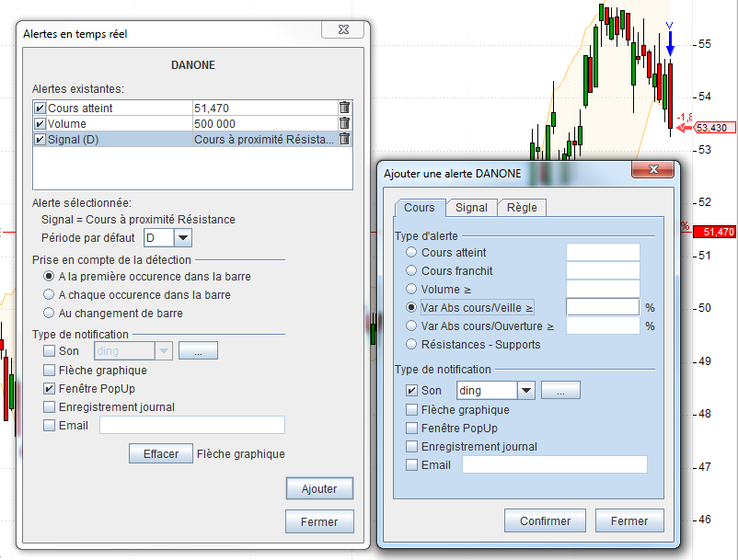Select Cours franchit alert type radio
738x560 pixels.
[x=411, y=270]
